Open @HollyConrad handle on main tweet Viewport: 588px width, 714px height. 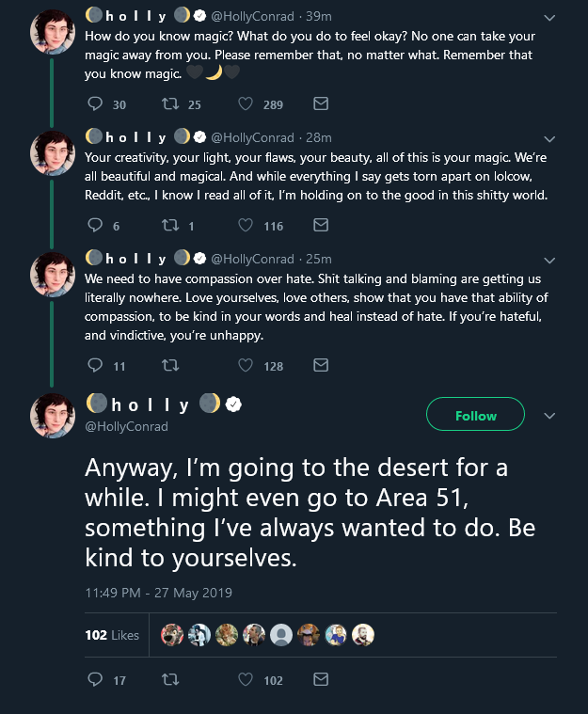coord(127,427)
